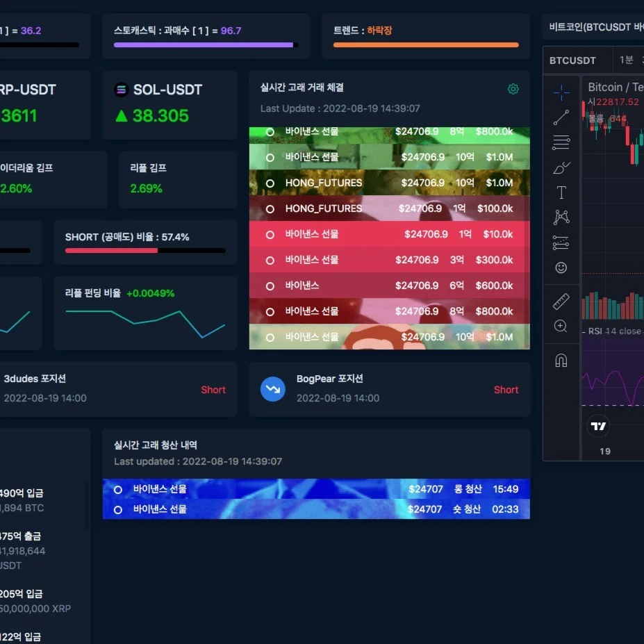The height and width of the screenshot is (644, 644).
Task: Click the 리플 펀딩 비율 line chart
Action: [x=145, y=322]
